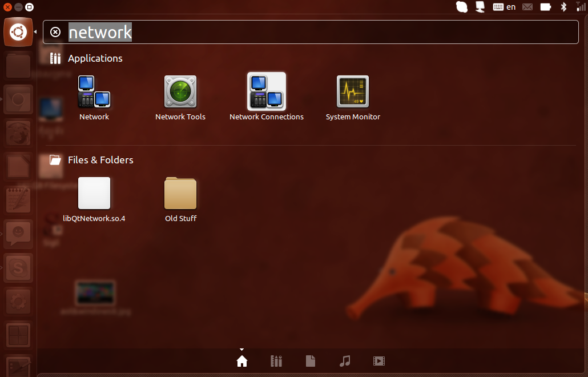Click the network search text field

coord(320,32)
